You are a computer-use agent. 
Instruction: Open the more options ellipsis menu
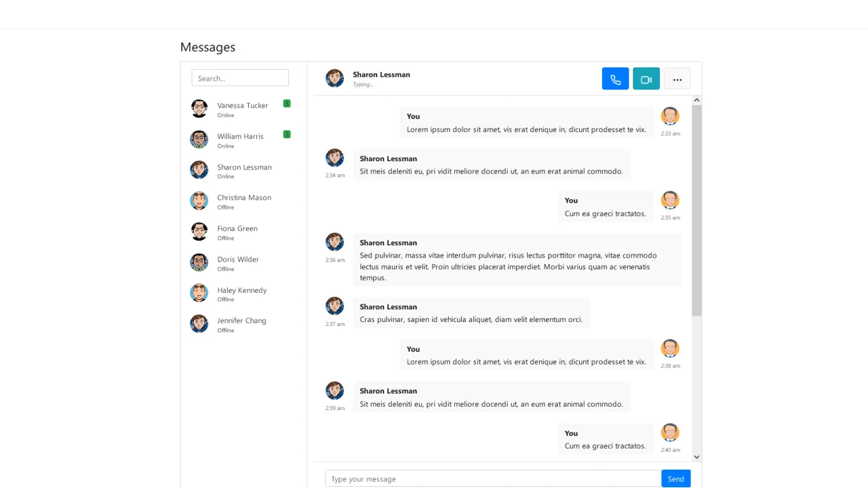pyautogui.click(x=677, y=79)
